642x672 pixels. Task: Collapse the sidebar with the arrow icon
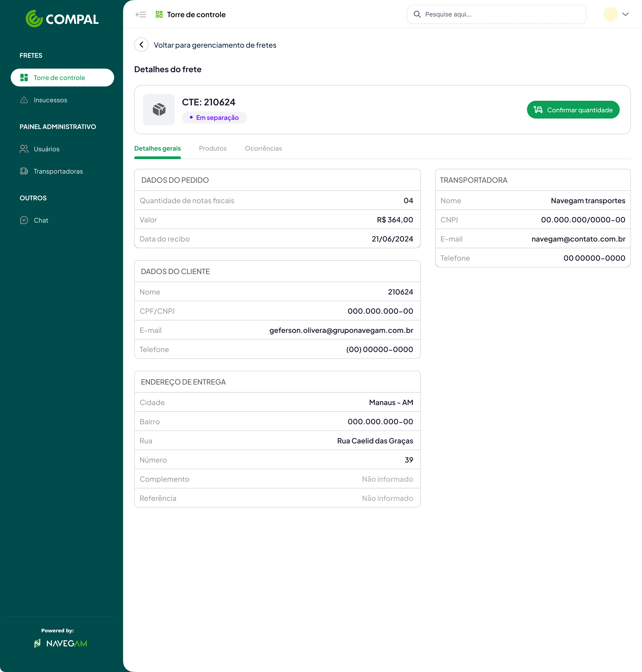click(x=141, y=14)
